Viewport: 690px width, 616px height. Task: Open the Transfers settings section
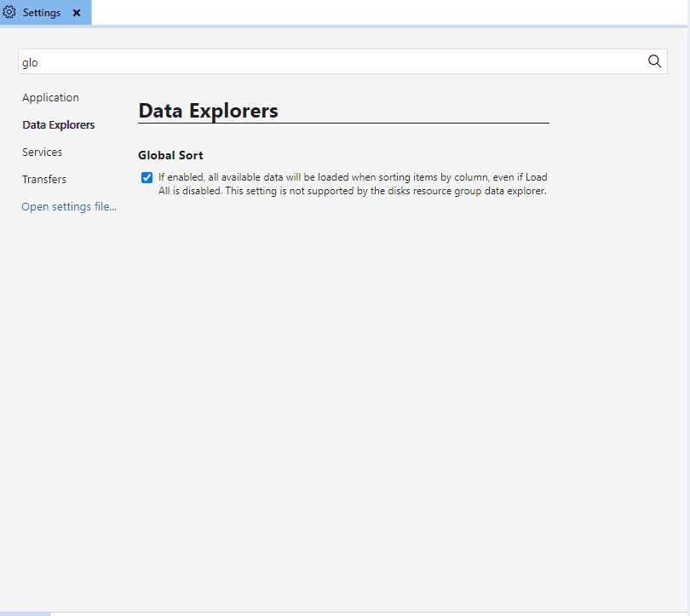click(x=44, y=179)
